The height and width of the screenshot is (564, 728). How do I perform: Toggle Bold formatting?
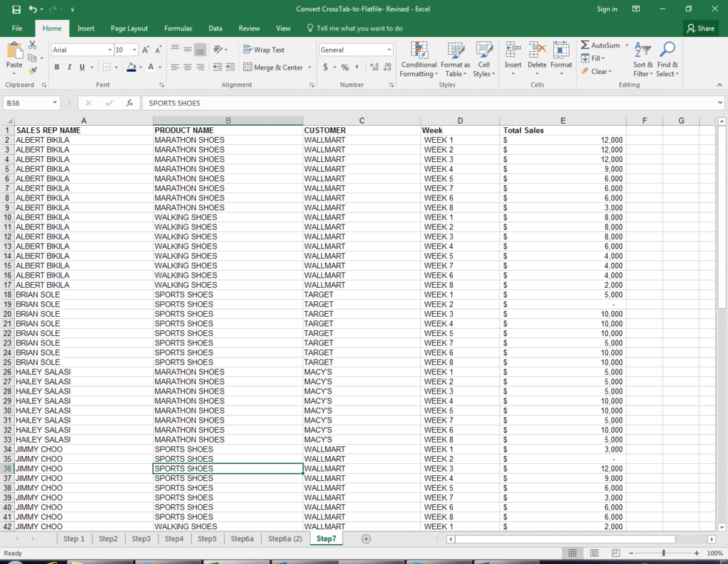click(57, 67)
